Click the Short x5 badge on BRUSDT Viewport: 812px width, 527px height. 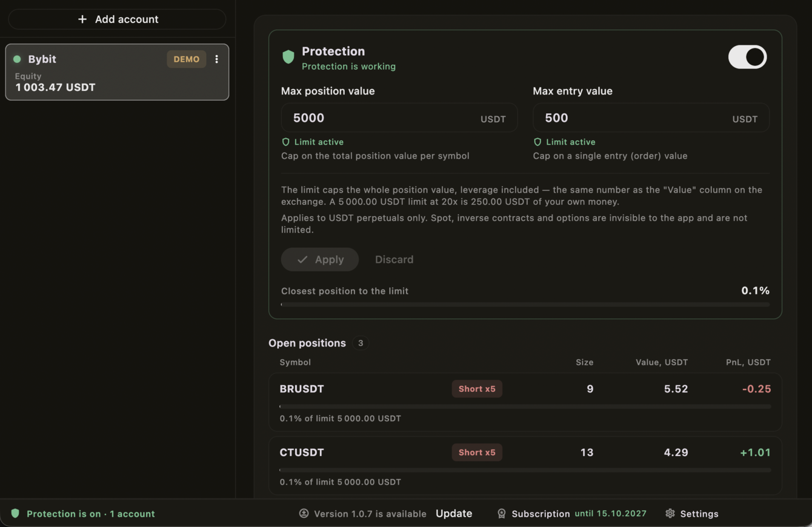point(477,389)
